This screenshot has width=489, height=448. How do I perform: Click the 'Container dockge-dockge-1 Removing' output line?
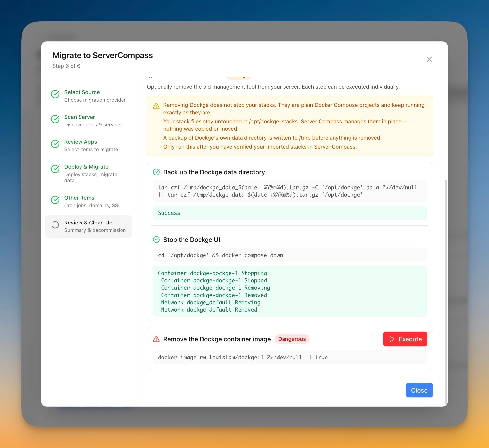point(215,288)
